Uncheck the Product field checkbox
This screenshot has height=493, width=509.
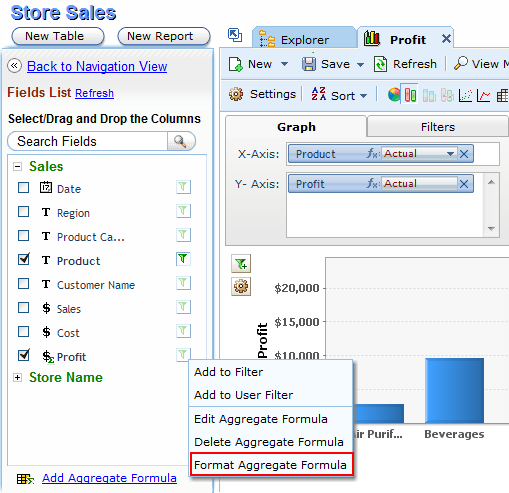click(x=23, y=259)
